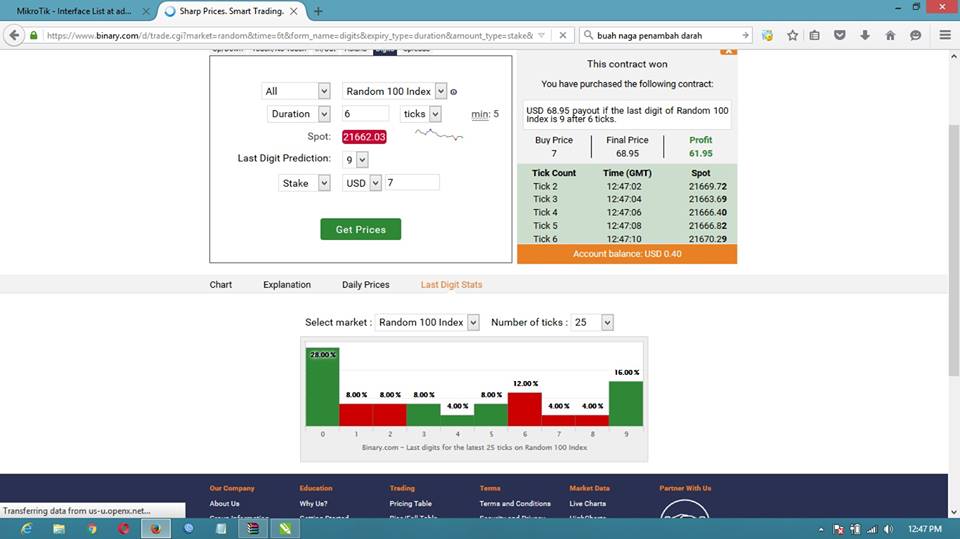Click the info icon next to Random 100 Index
This screenshot has width=960, height=539.
[x=454, y=92]
